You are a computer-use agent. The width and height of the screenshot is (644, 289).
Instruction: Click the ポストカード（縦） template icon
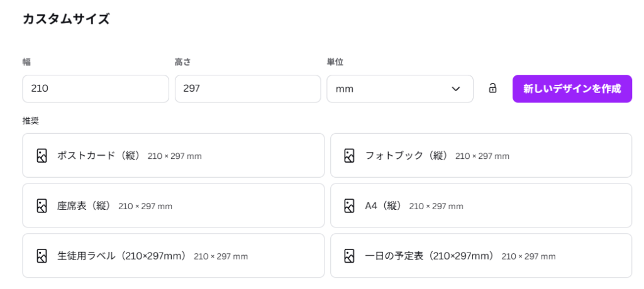42,155
